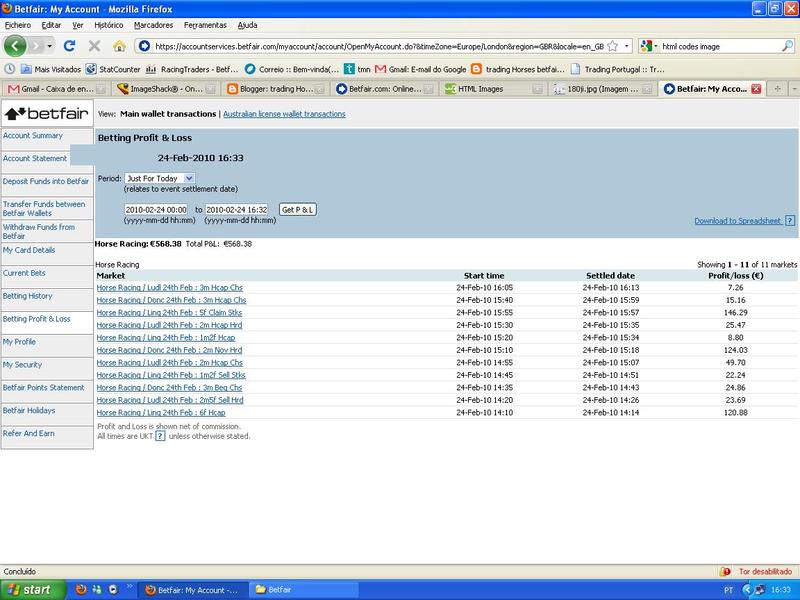
Task: Open Current Bets sidebar link
Action: tap(24, 273)
